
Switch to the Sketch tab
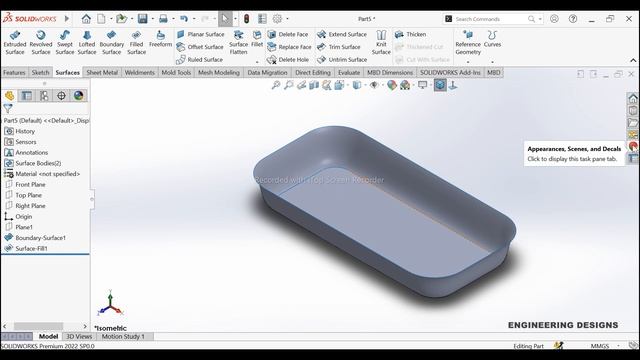click(40, 72)
